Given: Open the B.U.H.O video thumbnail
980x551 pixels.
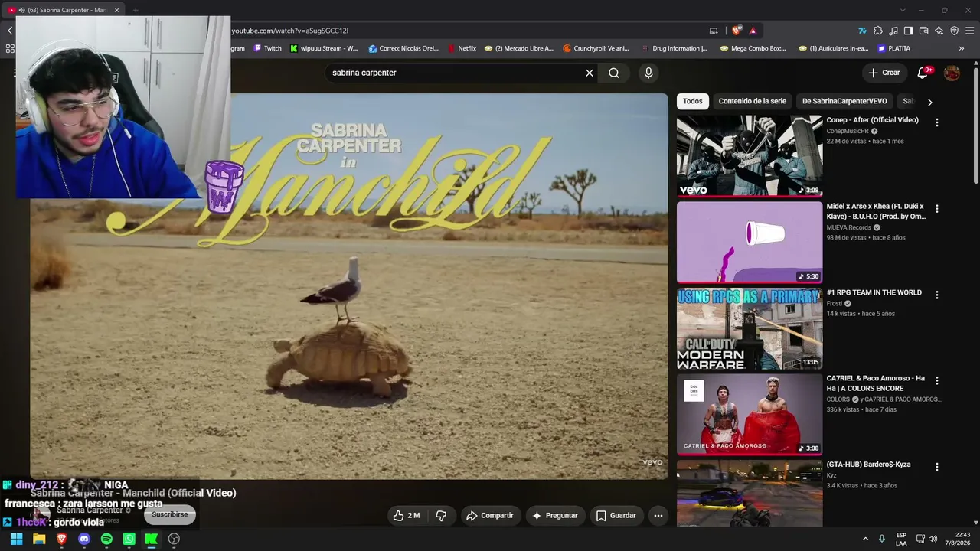Looking at the screenshot, I should (x=750, y=242).
